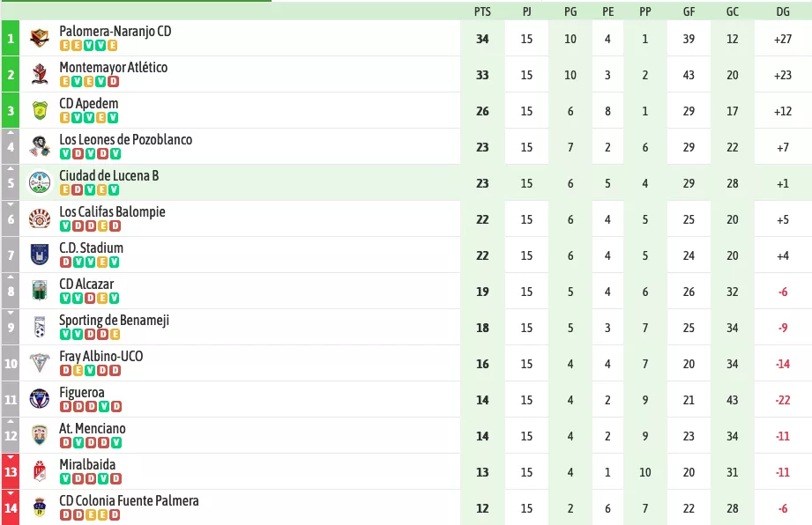Click the red position 14 badge

pyautogui.click(x=11, y=507)
